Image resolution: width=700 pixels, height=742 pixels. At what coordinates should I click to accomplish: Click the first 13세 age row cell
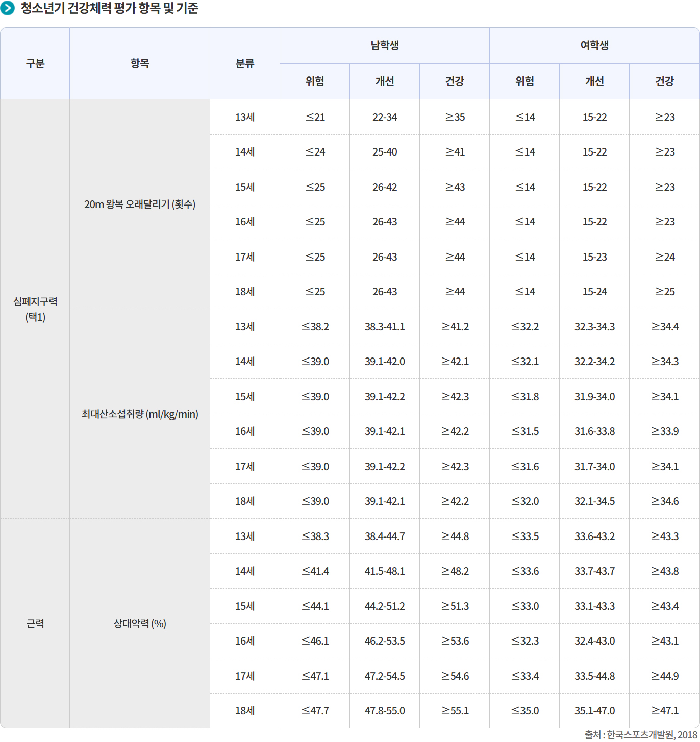click(244, 117)
